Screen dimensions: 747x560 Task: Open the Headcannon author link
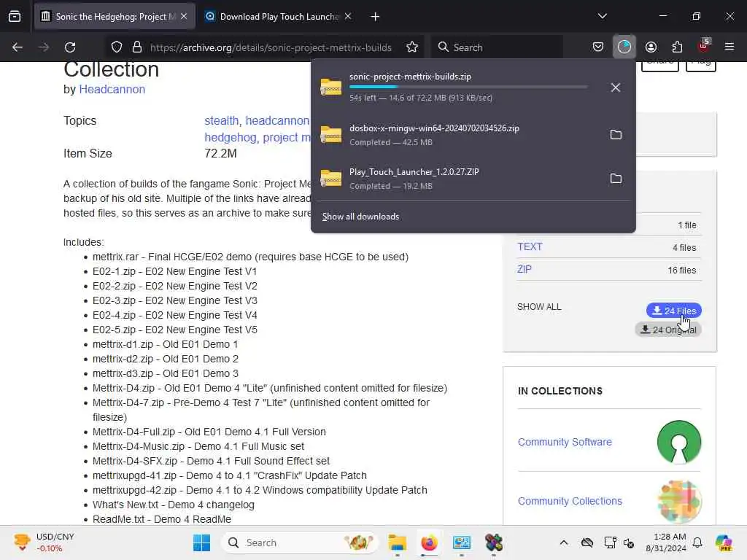pyautogui.click(x=112, y=90)
